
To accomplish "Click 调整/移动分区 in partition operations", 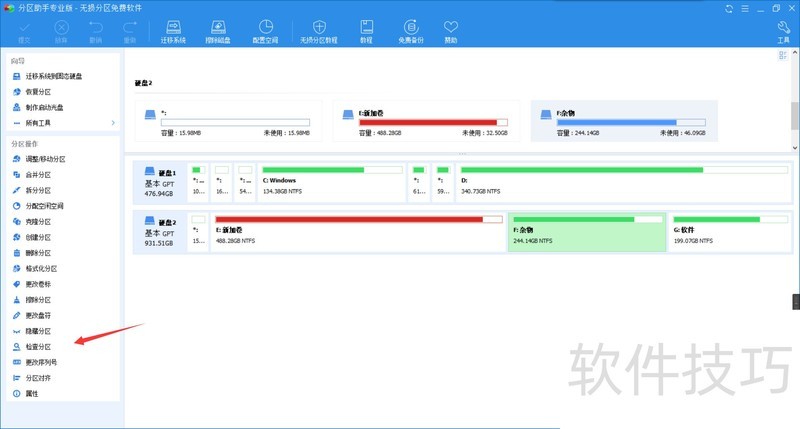I will [x=45, y=159].
